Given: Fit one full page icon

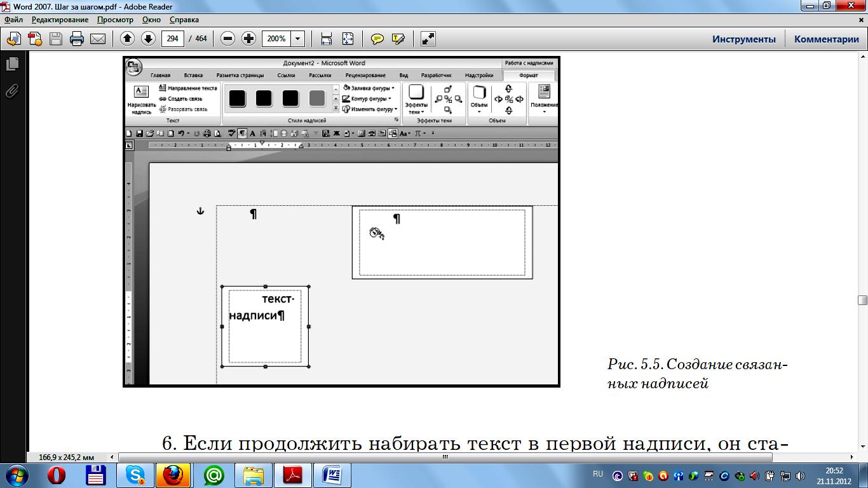Looking at the screenshot, I should point(348,39).
